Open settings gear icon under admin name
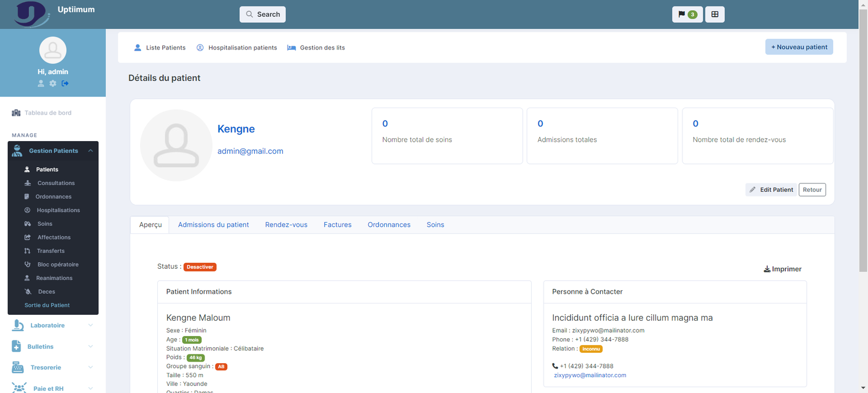The width and height of the screenshot is (868, 393). [53, 84]
